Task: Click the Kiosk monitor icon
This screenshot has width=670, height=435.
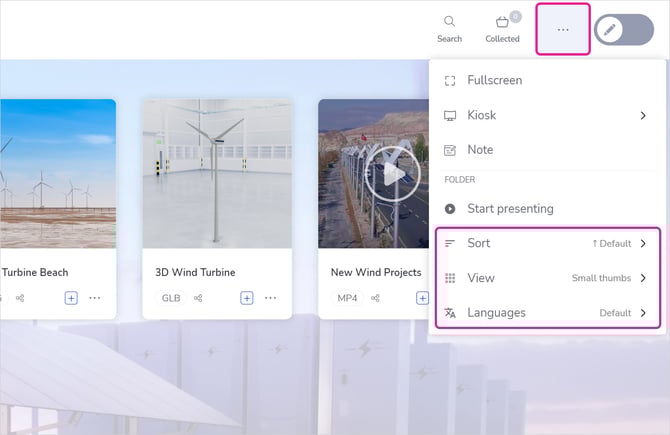Action: 450,116
